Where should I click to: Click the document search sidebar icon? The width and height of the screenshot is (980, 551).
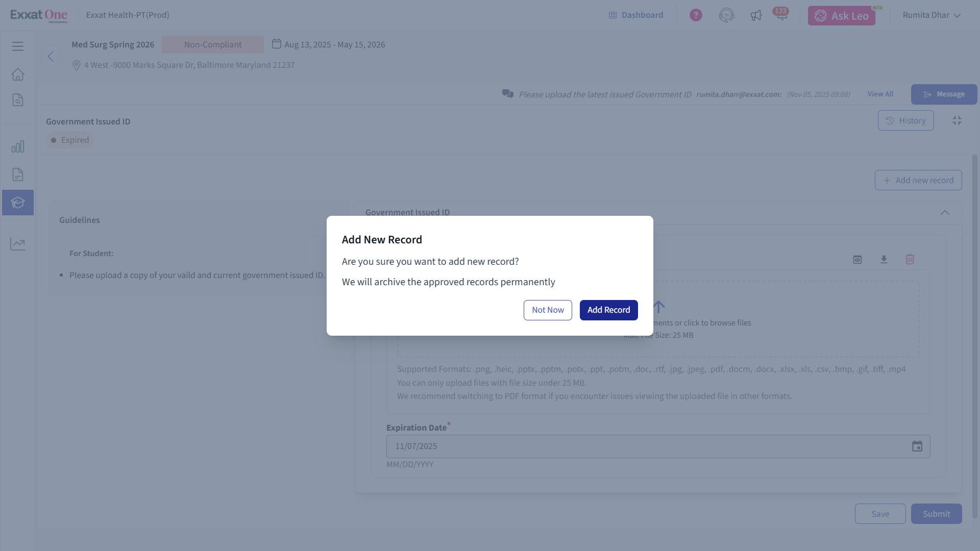18,100
